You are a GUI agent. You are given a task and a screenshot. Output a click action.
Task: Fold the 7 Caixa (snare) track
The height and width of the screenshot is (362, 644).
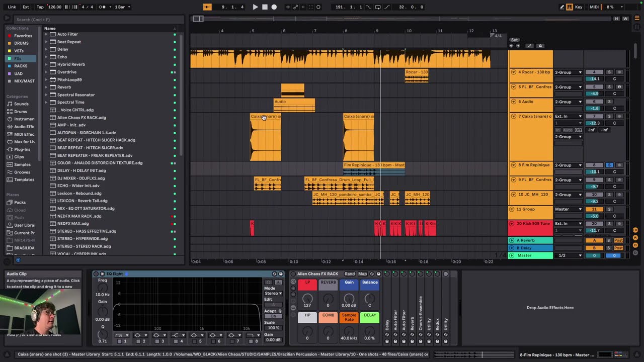tap(514, 116)
